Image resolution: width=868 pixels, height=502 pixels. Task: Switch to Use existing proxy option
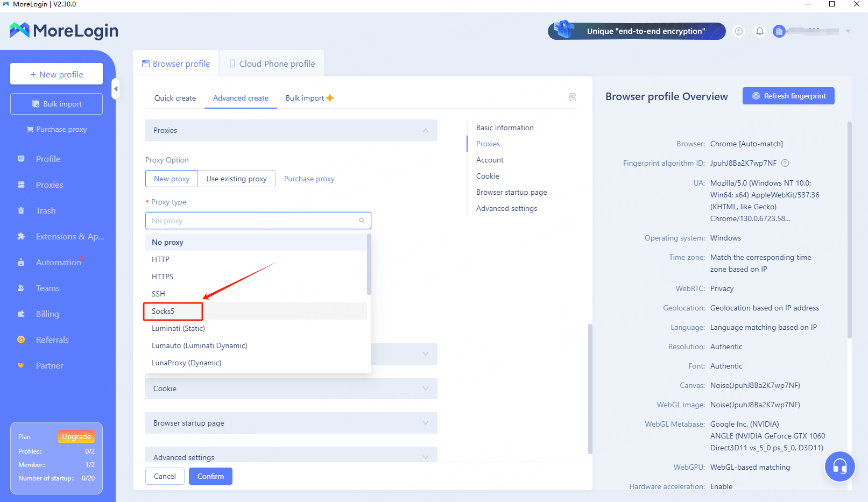pyautogui.click(x=236, y=179)
